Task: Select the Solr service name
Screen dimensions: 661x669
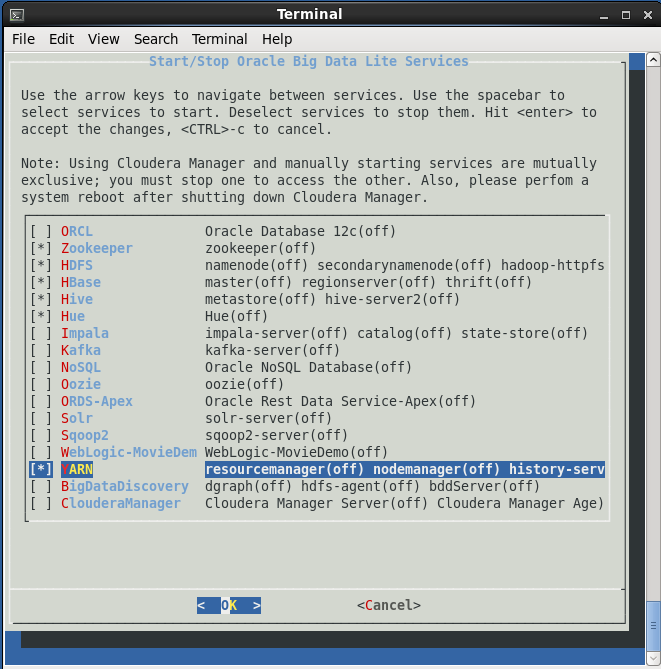Action: click(x=77, y=418)
